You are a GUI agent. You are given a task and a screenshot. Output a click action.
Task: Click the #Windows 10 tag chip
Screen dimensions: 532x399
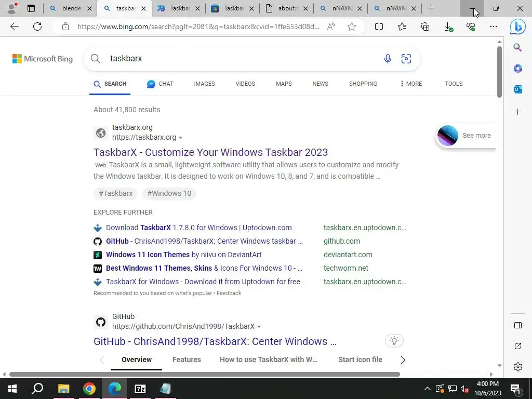click(169, 193)
